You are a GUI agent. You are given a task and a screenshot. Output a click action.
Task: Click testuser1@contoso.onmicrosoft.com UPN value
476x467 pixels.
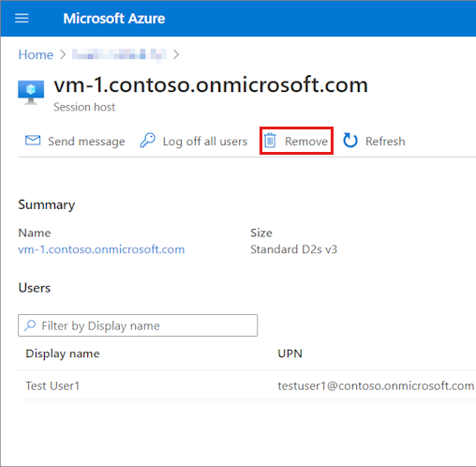click(376, 385)
